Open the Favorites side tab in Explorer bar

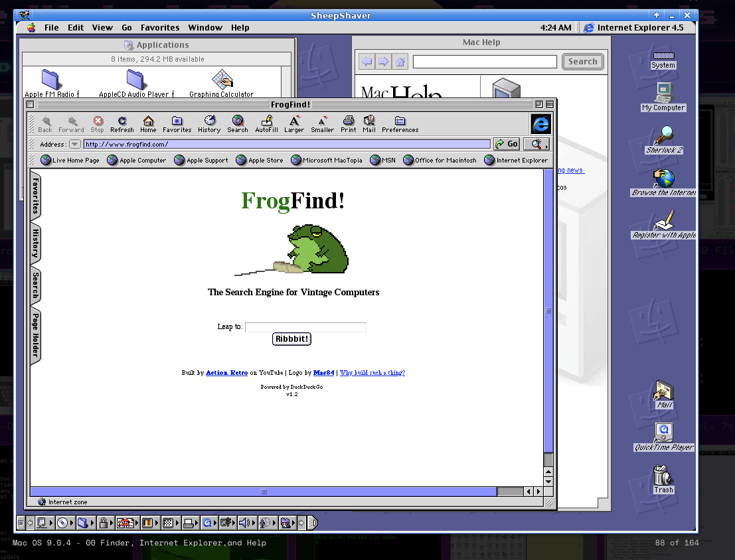pyautogui.click(x=36, y=196)
